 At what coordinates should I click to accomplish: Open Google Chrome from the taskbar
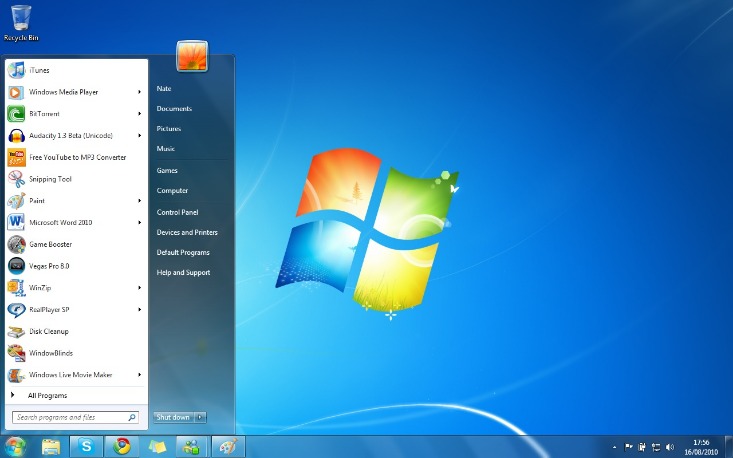coord(122,446)
